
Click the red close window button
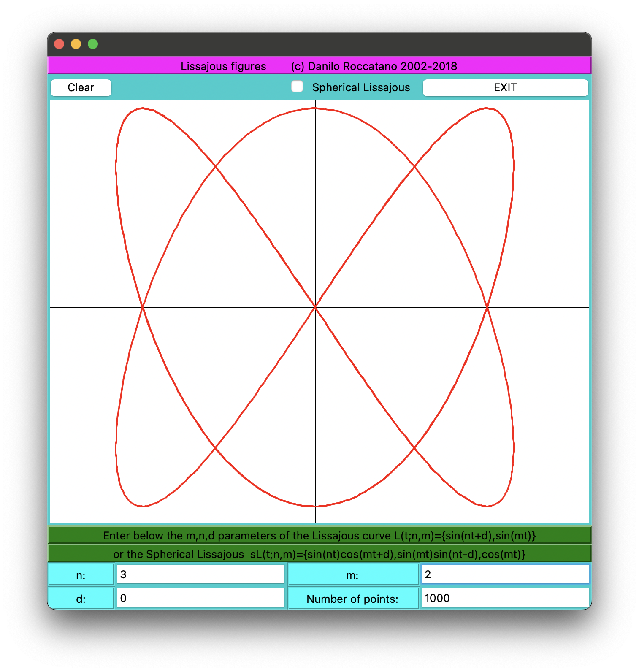tap(59, 44)
